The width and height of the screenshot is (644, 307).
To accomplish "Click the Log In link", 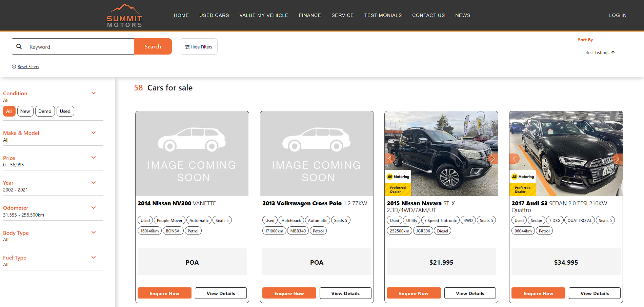I will (x=618, y=15).
